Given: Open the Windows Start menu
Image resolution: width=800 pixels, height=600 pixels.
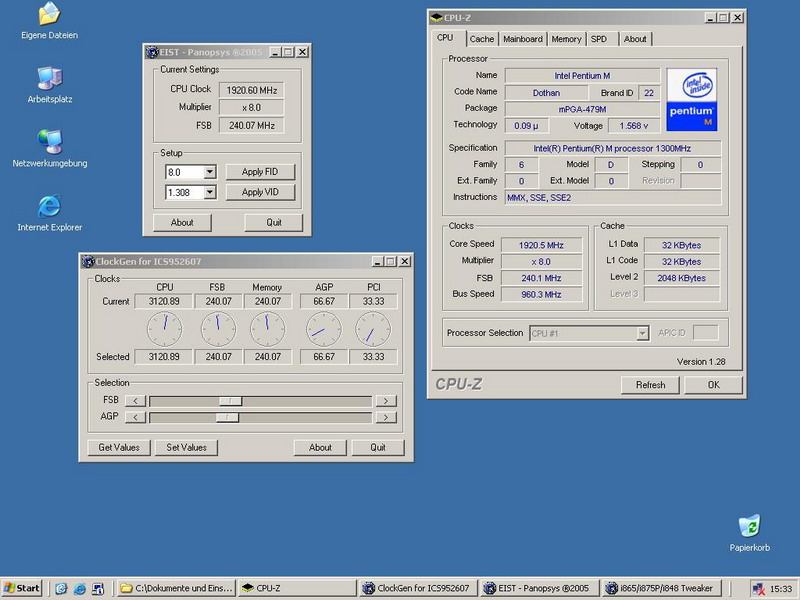Looking at the screenshot, I should (22, 588).
